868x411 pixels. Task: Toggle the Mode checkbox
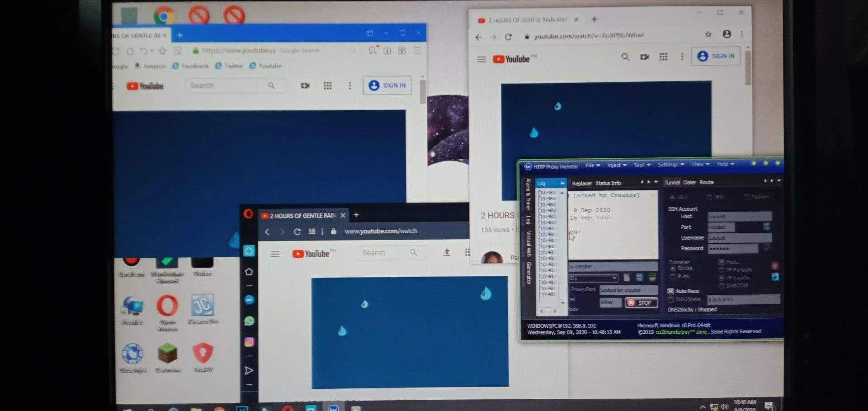click(722, 262)
